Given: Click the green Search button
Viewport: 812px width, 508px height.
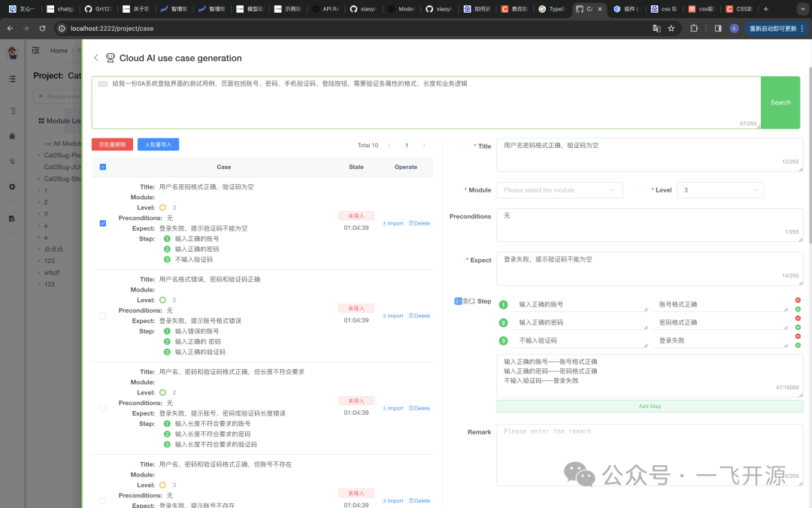Looking at the screenshot, I should tap(780, 102).
